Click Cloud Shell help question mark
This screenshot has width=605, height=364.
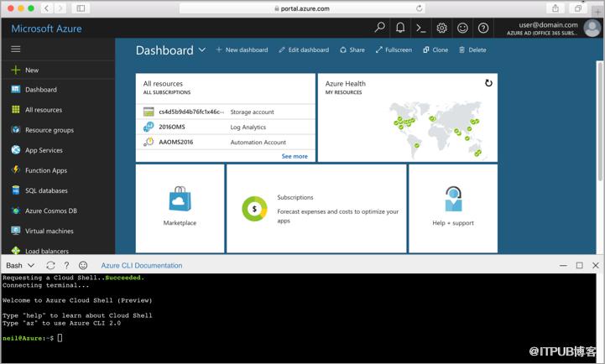tap(67, 265)
